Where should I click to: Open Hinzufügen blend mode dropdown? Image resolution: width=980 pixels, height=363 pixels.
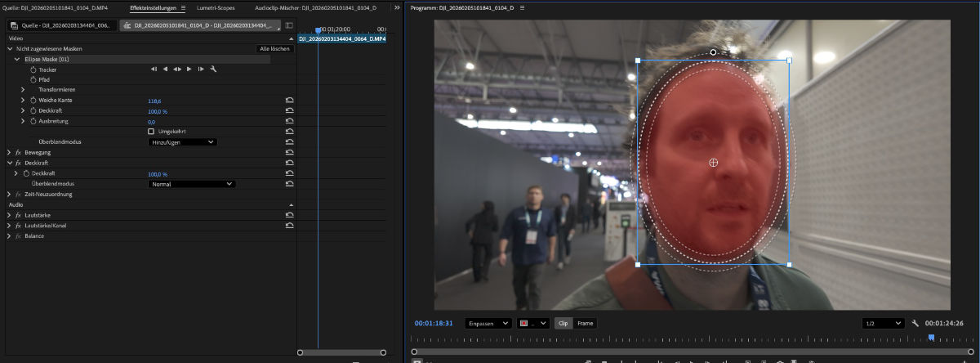(x=183, y=142)
